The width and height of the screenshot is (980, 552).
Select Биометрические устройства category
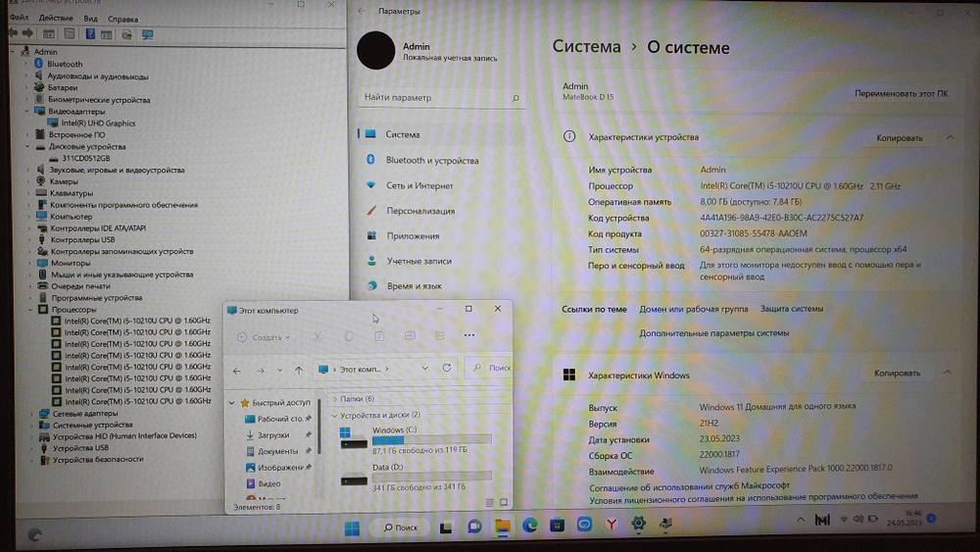(x=99, y=99)
